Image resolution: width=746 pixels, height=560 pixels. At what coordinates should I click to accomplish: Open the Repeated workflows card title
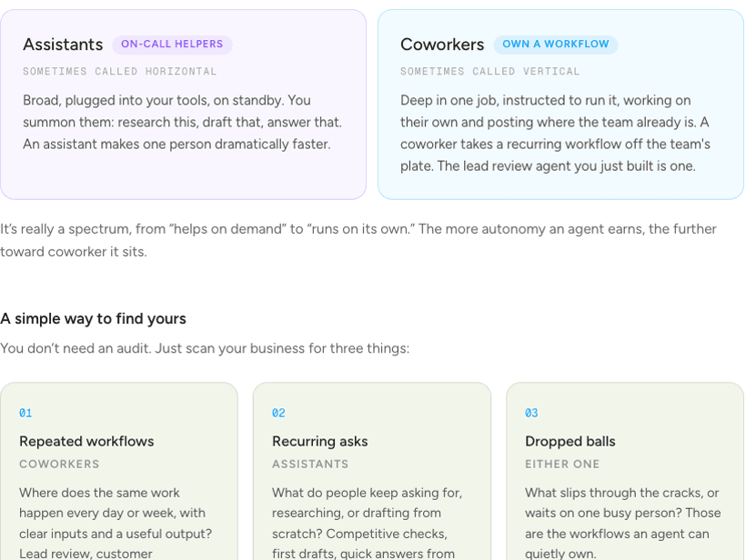[86, 441]
